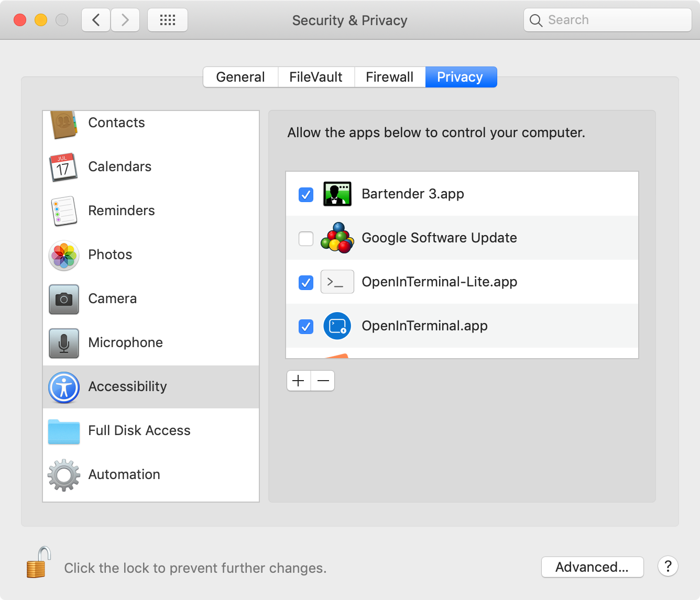700x600 pixels.
Task: Disable OpenInTerminal-Lite.app permission
Action: 305,282
